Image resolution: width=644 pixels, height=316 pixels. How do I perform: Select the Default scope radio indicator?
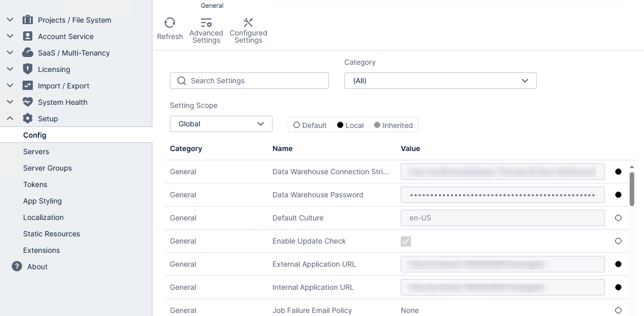tap(296, 125)
